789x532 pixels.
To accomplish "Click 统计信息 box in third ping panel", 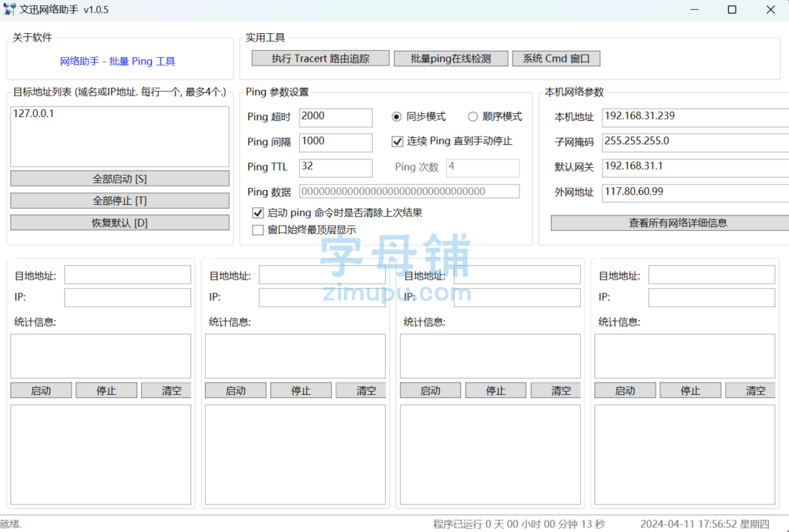I will tap(490, 356).
